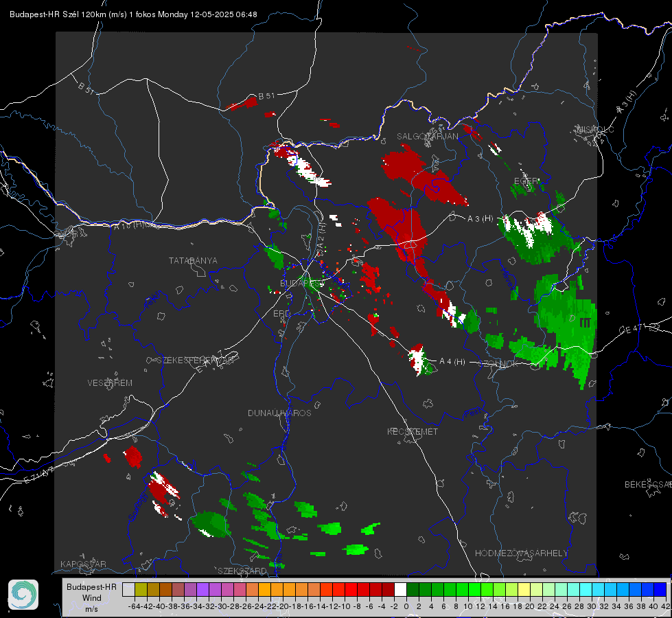Click the '0' value on the legend scale
672x618 pixels.
[x=406, y=606]
